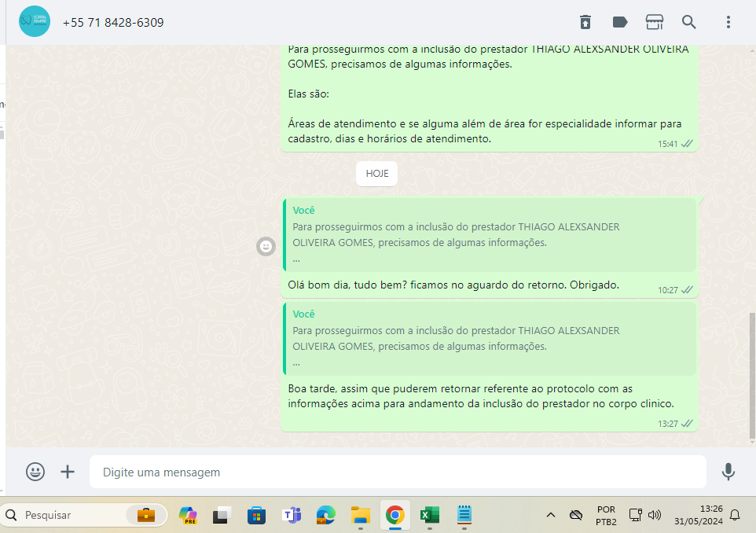Click 'Elas são:' message text

coord(309,94)
